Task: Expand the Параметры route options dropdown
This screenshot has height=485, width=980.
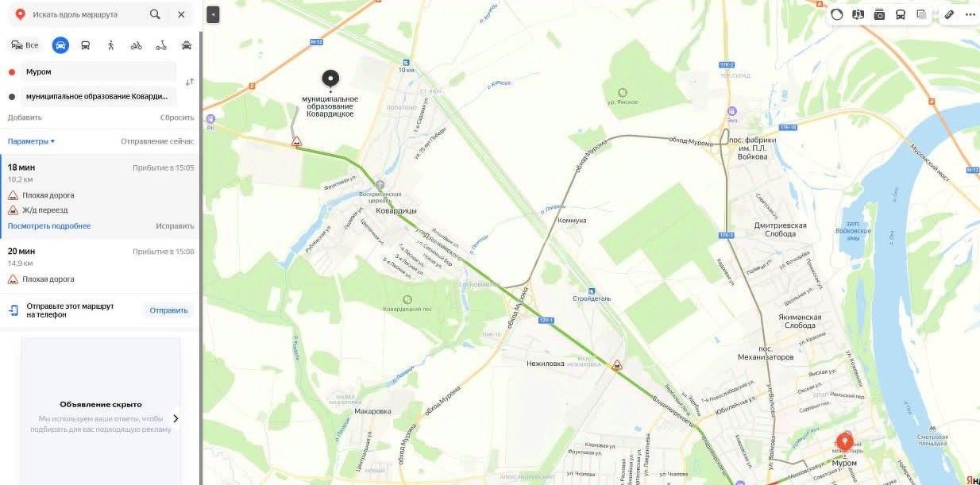Action: (31, 140)
